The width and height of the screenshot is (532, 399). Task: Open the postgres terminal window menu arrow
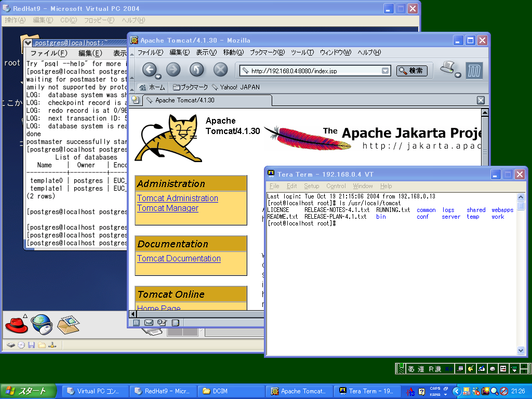28,43
